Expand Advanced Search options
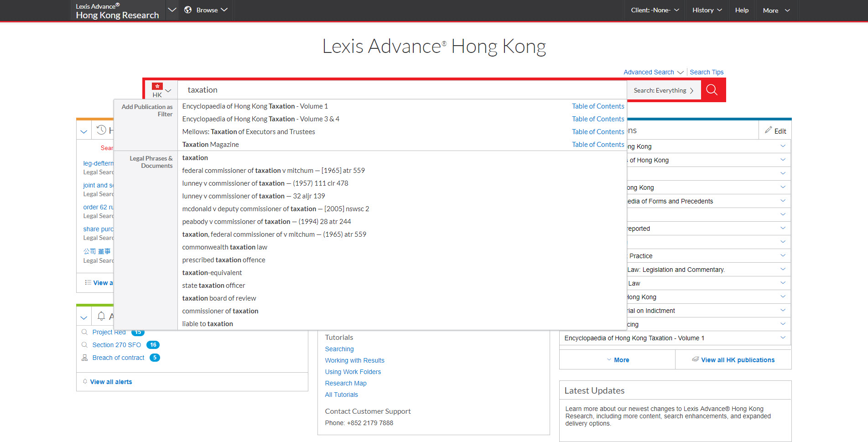 click(x=653, y=72)
